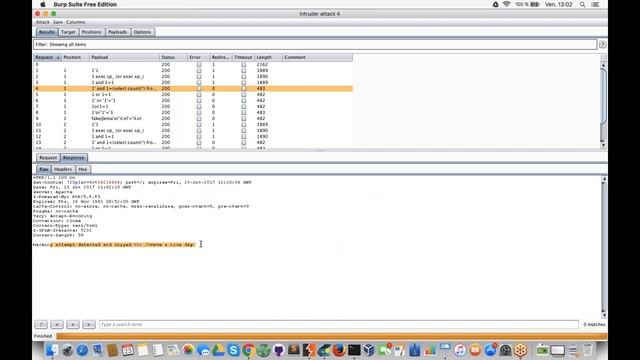Sort by Status column header

pos(173,58)
